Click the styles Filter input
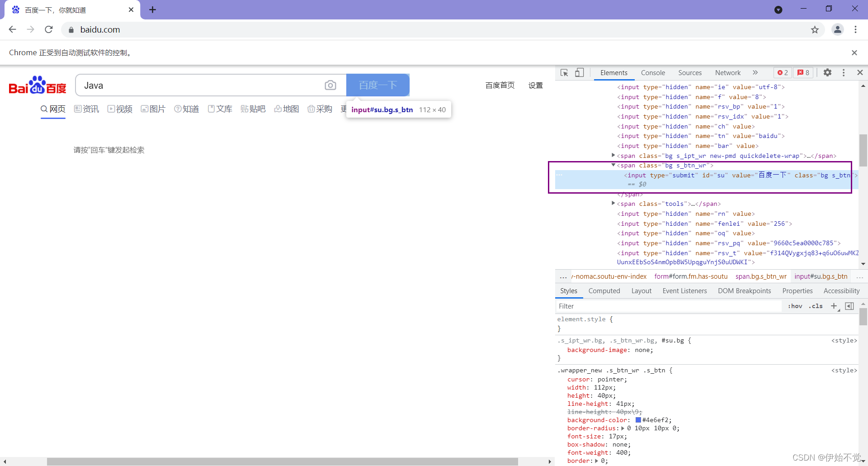This screenshot has width=868, height=466. [669, 306]
